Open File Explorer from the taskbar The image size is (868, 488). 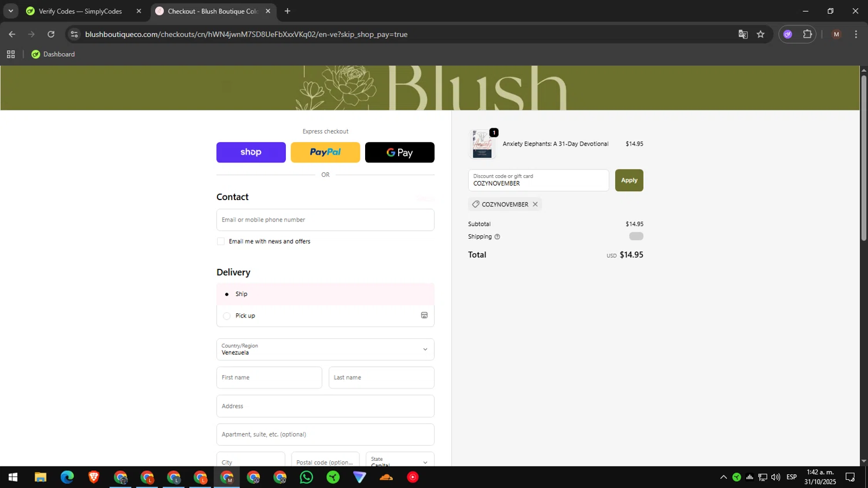click(x=40, y=477)
